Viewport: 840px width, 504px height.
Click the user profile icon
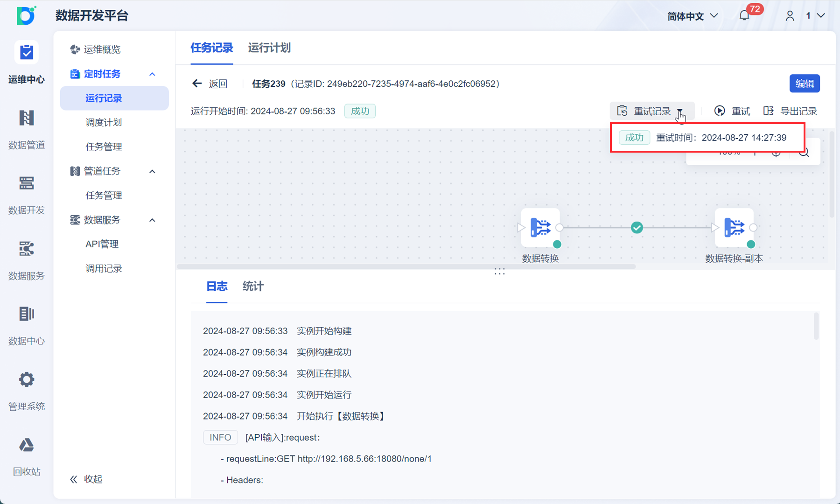790,16
